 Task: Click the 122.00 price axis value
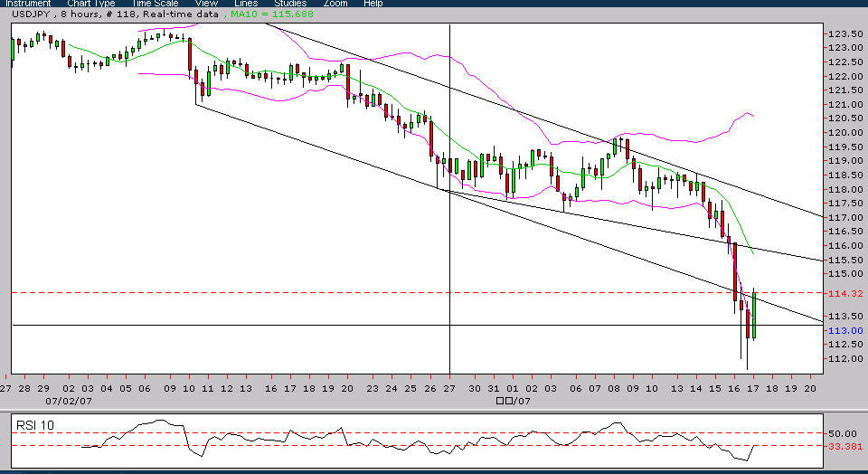pyautogui.click(x=844, y=76)
